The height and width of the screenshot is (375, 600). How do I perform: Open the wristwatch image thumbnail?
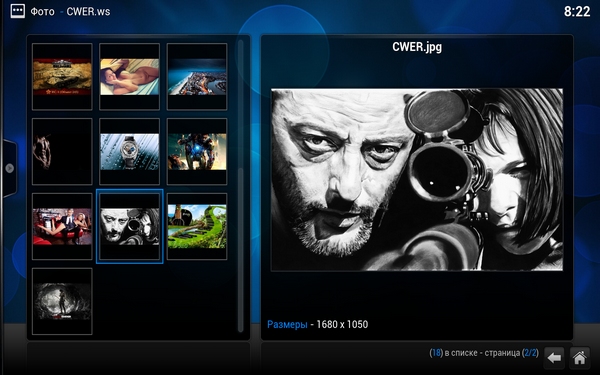[129, 152]
